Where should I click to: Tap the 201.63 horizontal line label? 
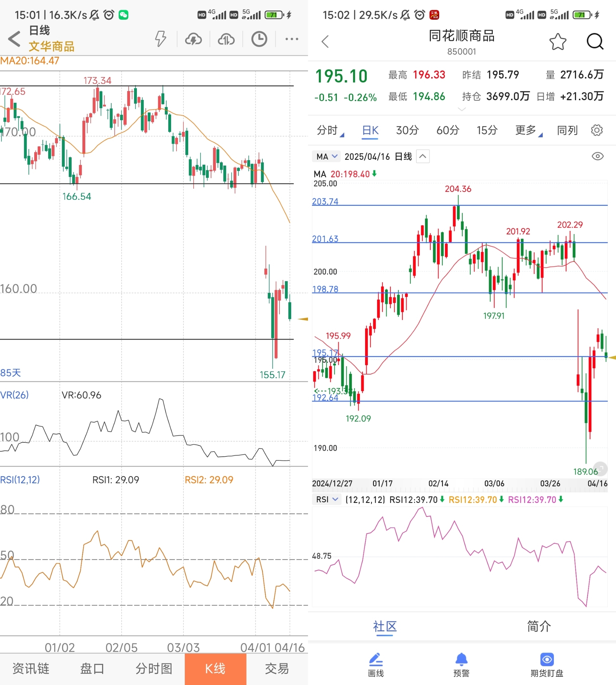pos(325,239)
